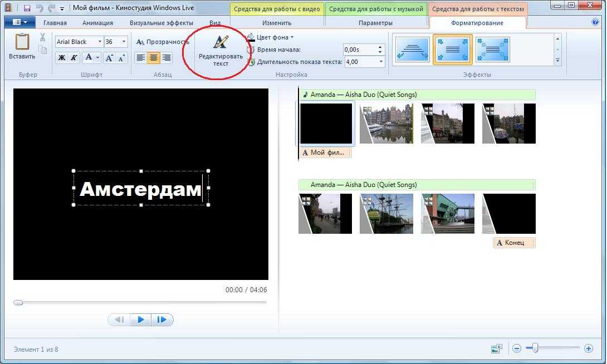Click the Время начала clock icon
Image resolution: width=607 pixels, height=364 pixels.
pyautogui.click(x=251, y=50)
